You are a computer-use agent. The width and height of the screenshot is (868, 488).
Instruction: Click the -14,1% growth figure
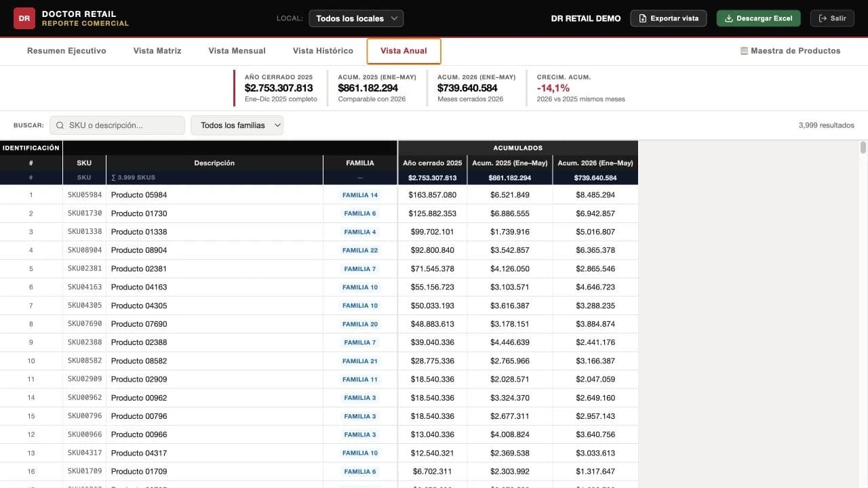(x=553, y=88)
